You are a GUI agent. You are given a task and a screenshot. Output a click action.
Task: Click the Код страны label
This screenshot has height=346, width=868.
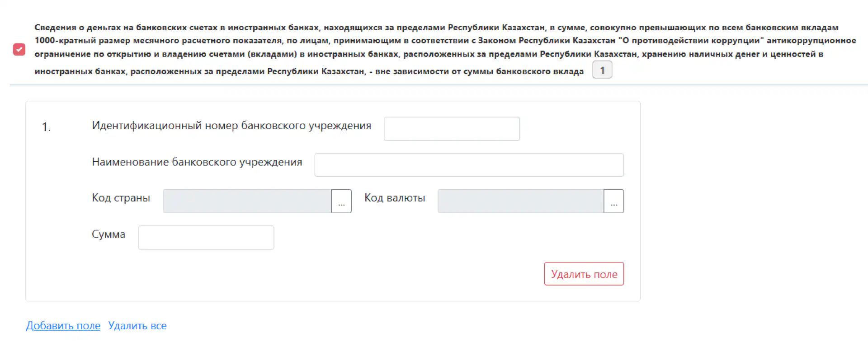pyautogui.click(x=121, y=198)
